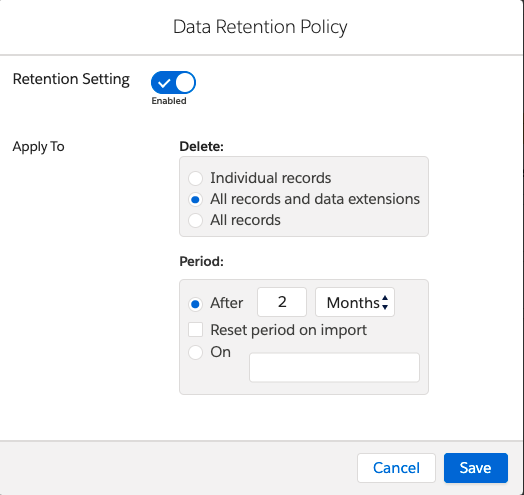
Task: Save the data retention policy
Action: pyautogui.click(x=476, y=468)
